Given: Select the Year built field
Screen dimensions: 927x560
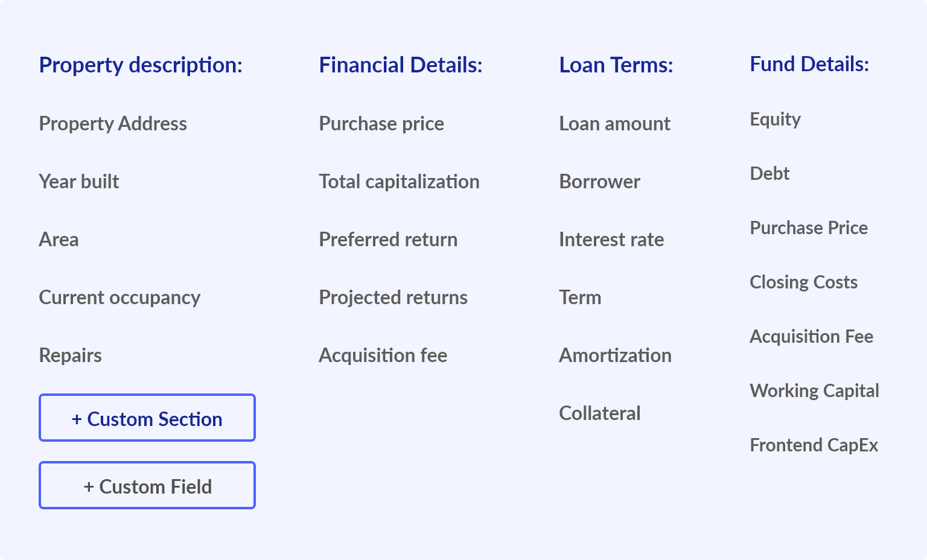Looking at the screenshot, I should point(78,182).
